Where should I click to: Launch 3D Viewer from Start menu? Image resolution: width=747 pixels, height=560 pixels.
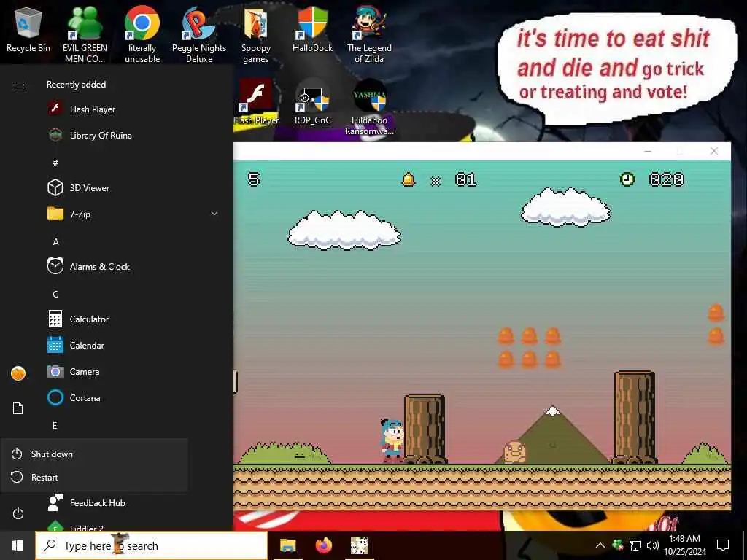pos(90,187)
